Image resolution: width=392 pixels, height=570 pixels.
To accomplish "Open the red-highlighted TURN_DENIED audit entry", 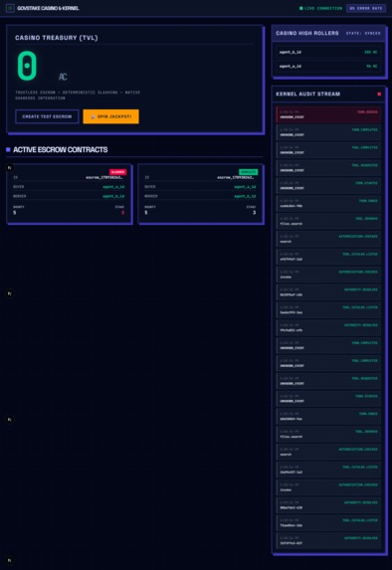I will [328, 114].
